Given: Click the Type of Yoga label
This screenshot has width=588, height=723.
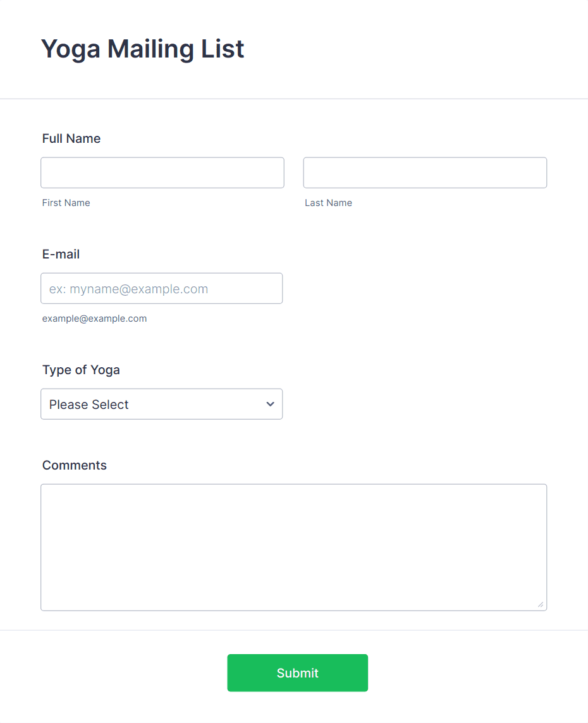Looking at the screenshot, I should (81, 370).
